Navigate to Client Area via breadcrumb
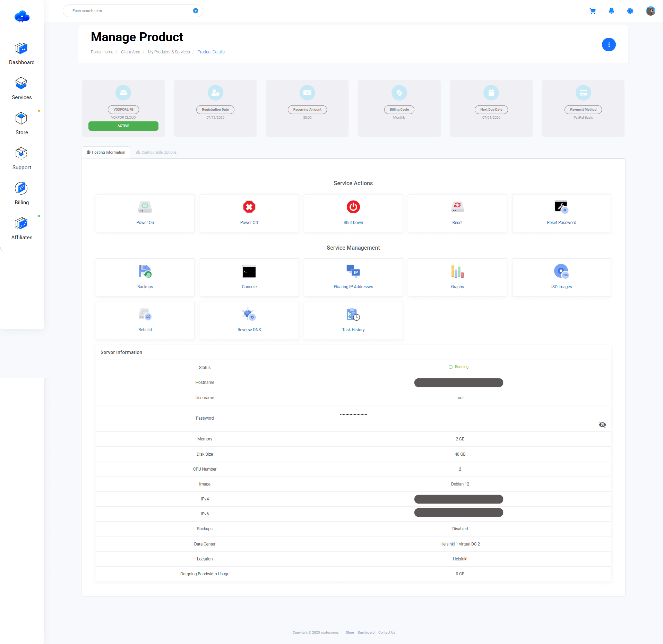 tap(130, 52)
